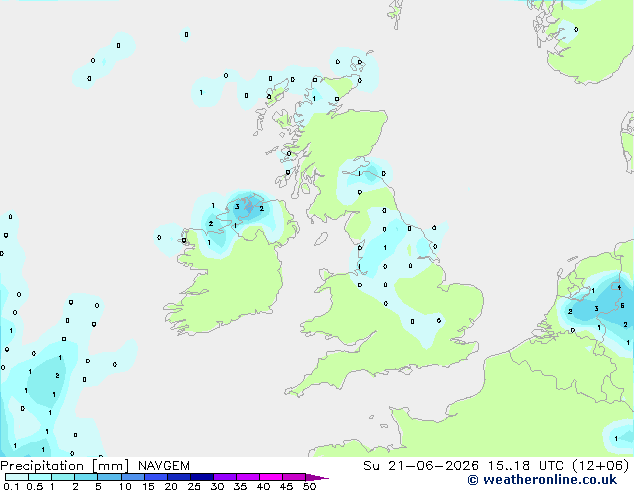Click the 'Precipitation [mm]' title text

tap(64, 466)
